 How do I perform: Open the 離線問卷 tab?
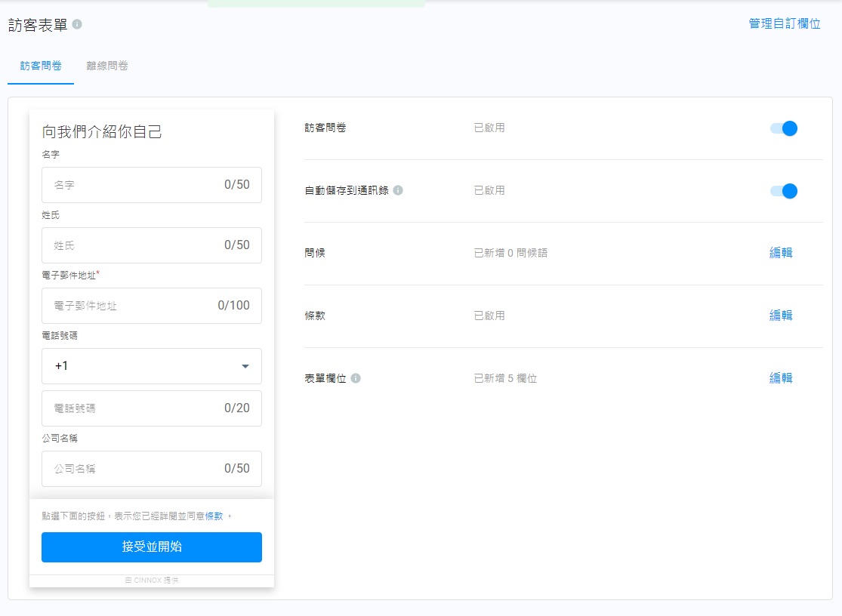107,66
